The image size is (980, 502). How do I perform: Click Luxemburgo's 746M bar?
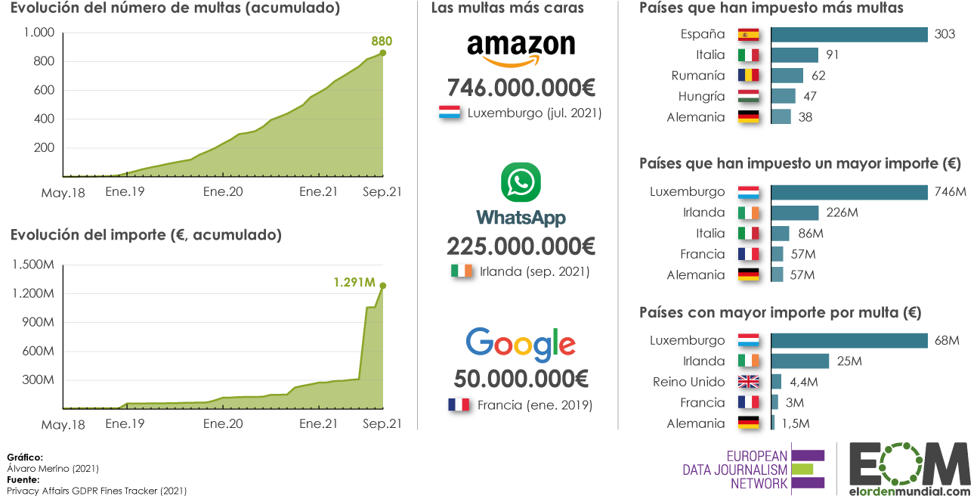(849, 192)
